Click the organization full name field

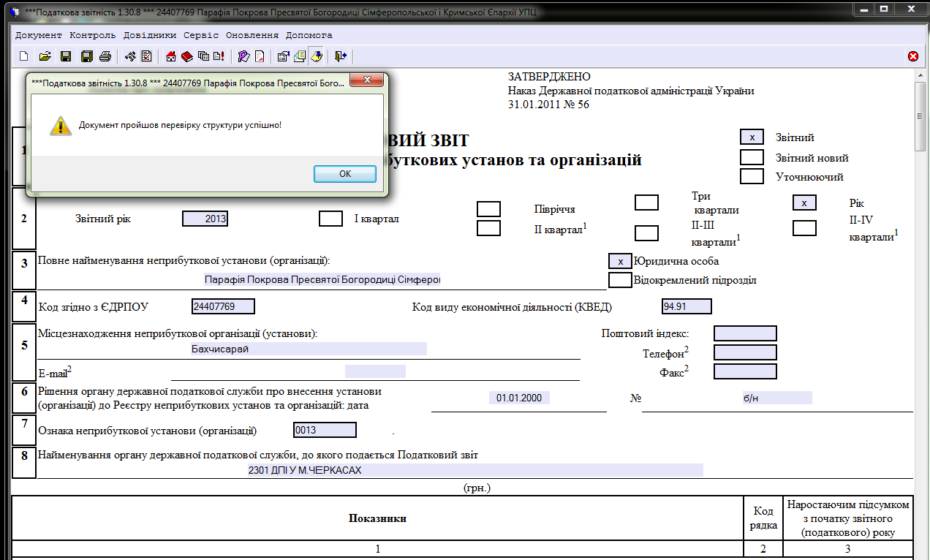322,279
